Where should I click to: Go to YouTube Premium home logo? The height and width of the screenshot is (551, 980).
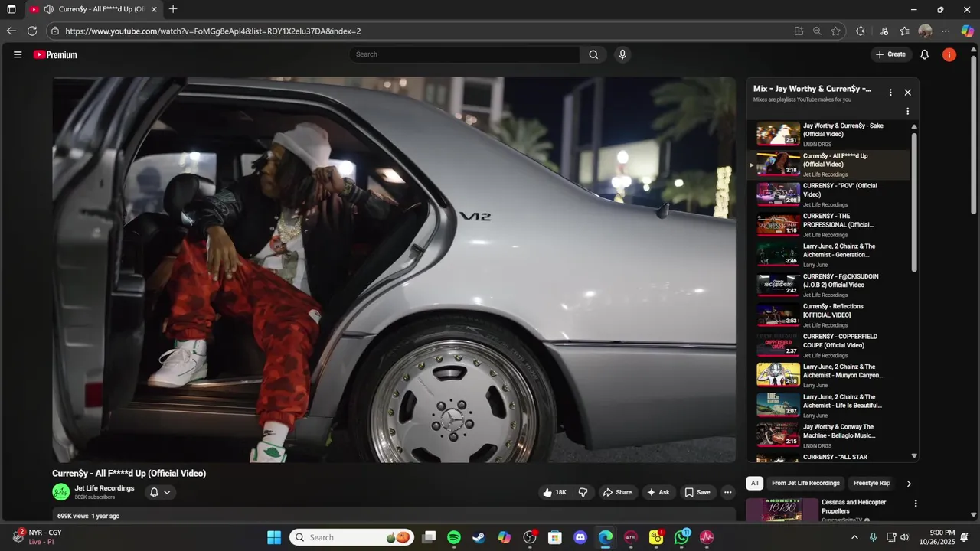point(55,54)
